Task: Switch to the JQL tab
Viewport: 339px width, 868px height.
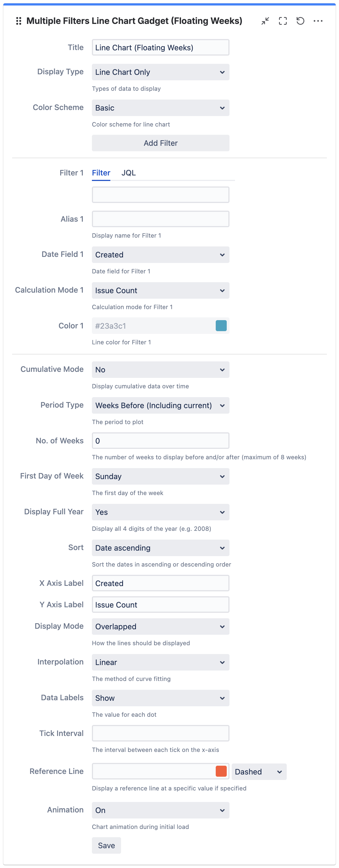Action: pyautogui.click(x=129, y=173)
